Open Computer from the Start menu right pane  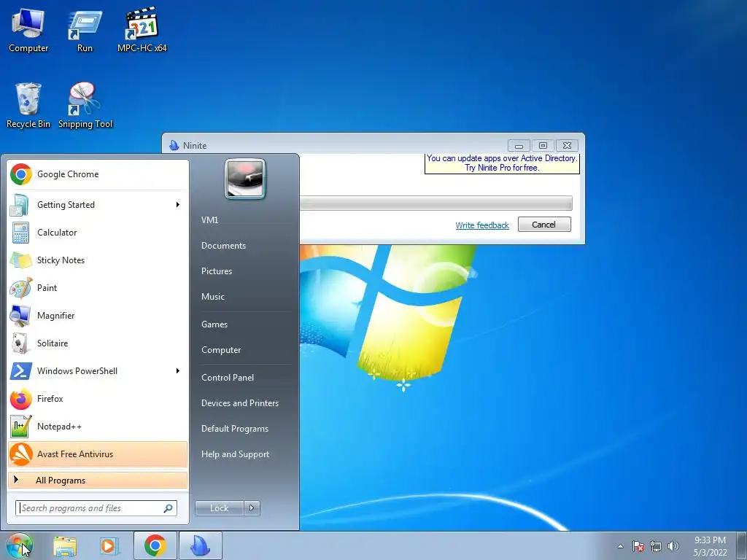point(221,350)
